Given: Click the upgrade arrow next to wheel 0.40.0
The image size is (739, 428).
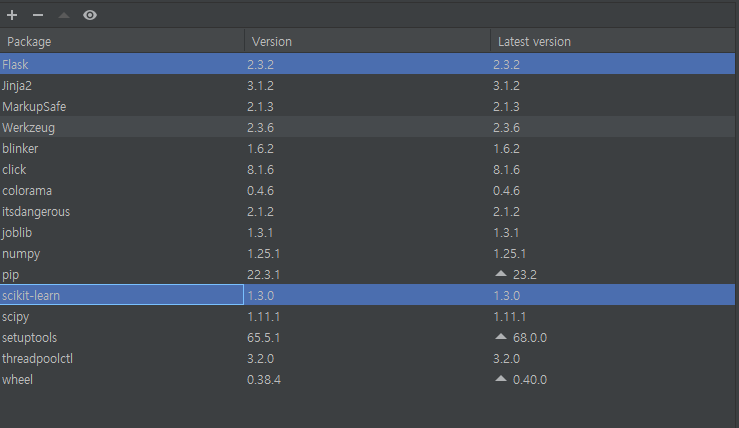Looking at the screenshot, I should pyautogui.click(x=501, y=379).
